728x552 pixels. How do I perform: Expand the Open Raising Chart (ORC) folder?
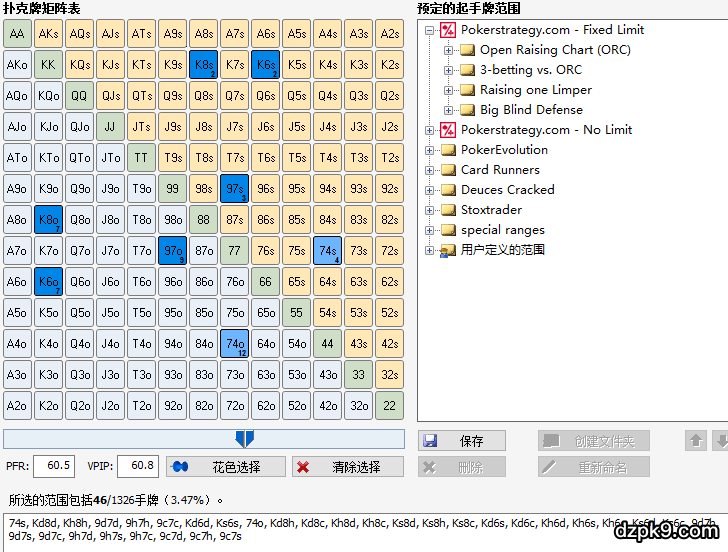click(448, 50)
